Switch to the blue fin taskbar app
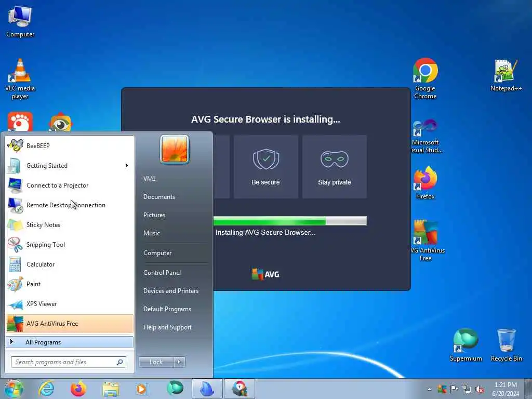Screen dimensions: 532x399 click(207, 389)
